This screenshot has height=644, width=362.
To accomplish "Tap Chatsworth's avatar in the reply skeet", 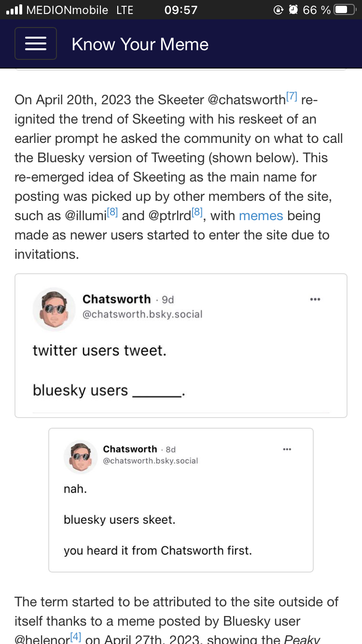I will (81, 457).
